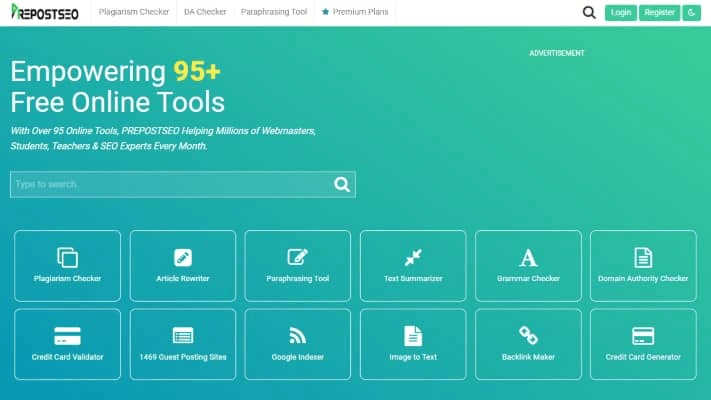Viewport: 711px width, 400px height.
Task: Click the Plagiarism Checker card icon
Action: click(x=68, y=257)
